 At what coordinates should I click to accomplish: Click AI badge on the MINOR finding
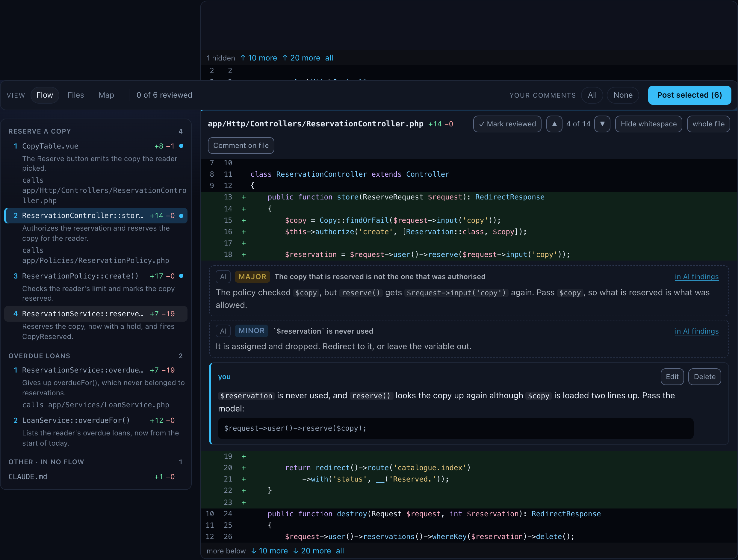click(x=223, y=331)
